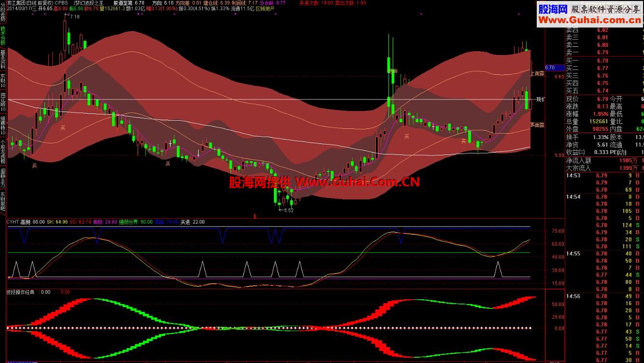Select the 买一 6.78 order row
The height and width of the screenshot is (363, 644).
point(604,61)
